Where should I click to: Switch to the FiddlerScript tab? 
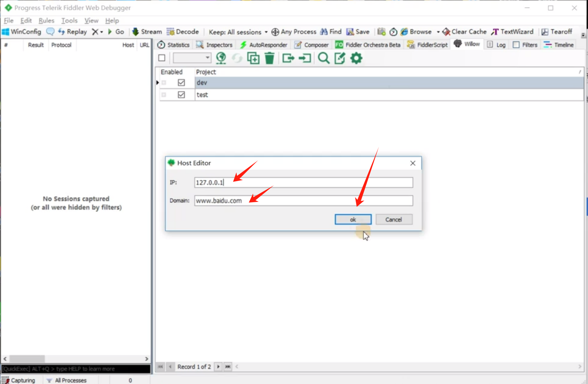tap(428, 45)
